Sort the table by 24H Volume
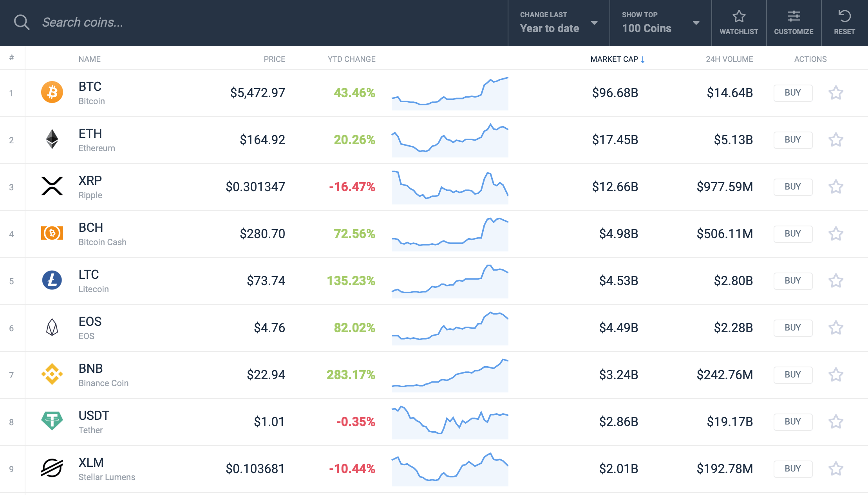The image size is (868, 495). coord(729,59)
